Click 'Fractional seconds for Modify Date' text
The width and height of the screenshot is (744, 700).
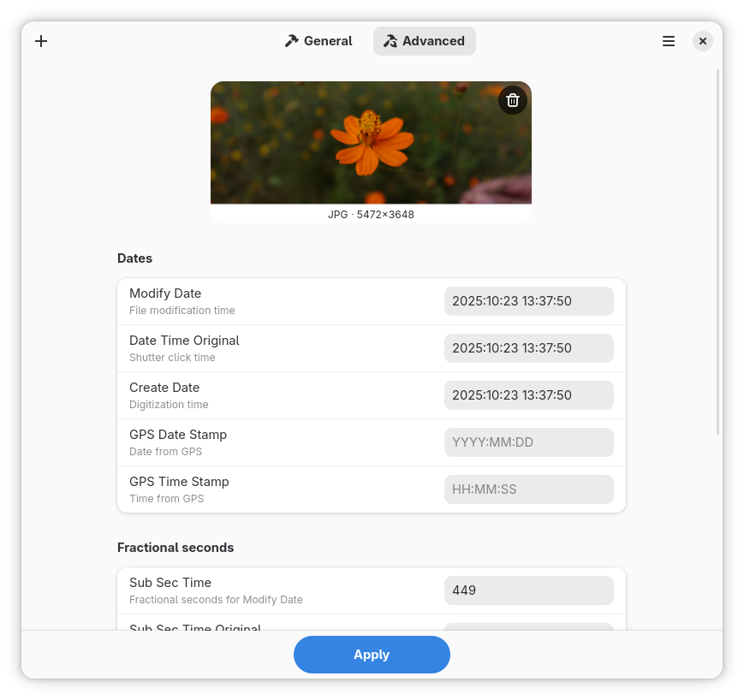coord(216,600)
